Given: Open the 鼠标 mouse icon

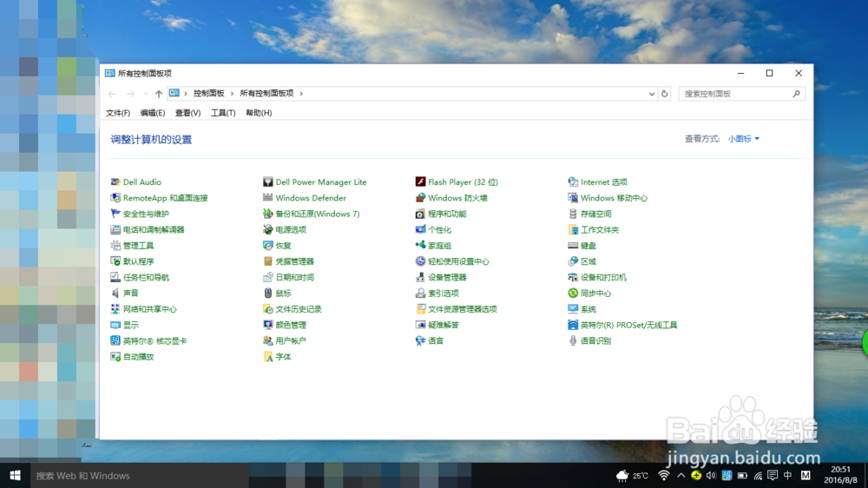Looking at the screenshot, I should 268,293.
